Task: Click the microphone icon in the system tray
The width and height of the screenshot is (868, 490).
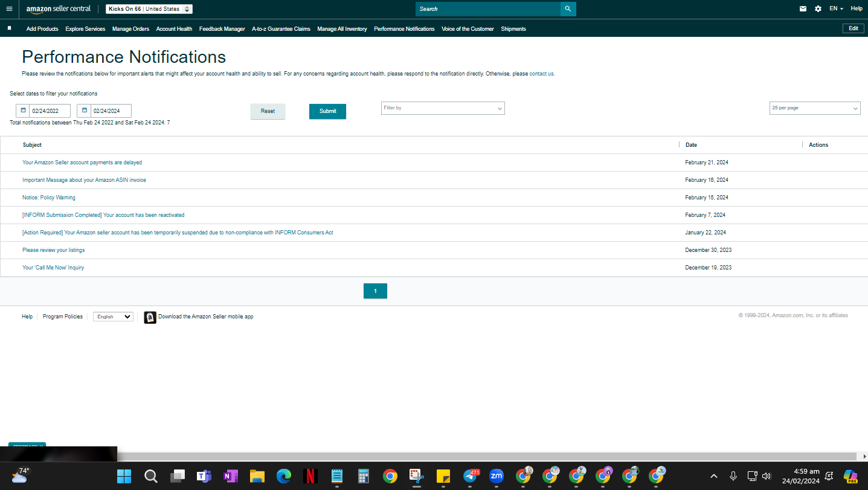Action: [733, 476]
